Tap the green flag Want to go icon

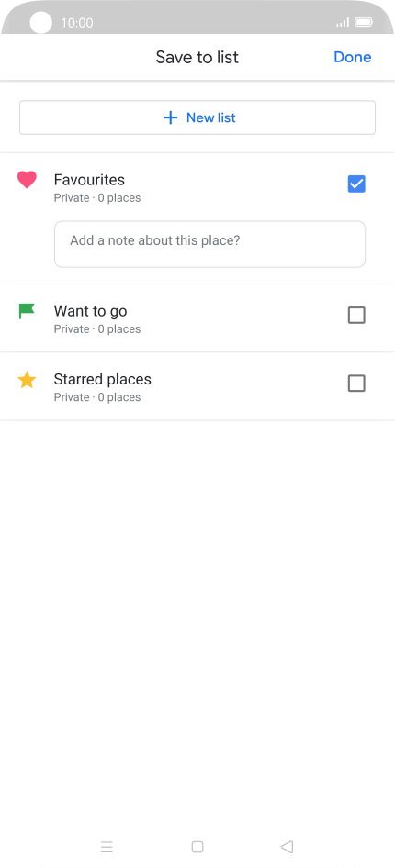pos(27,311)
